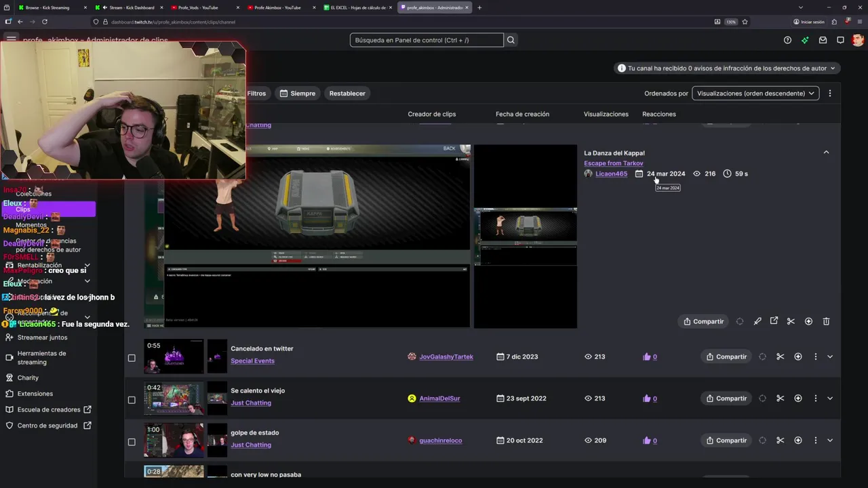Open Kappa clip in new window icon
The height and width of the screenshot is (488, 868).
[x=774, y=321]
